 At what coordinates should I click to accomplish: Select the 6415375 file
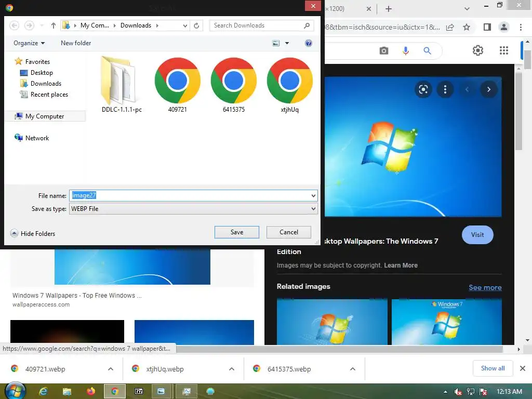pos(234,85)
